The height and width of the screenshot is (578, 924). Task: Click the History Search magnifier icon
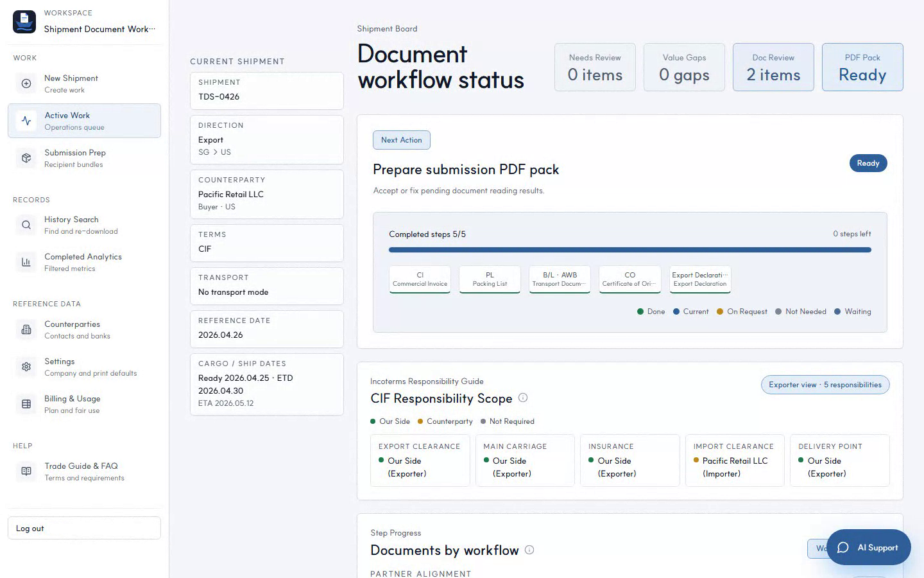pyautogui.click(x=26, y=225)
